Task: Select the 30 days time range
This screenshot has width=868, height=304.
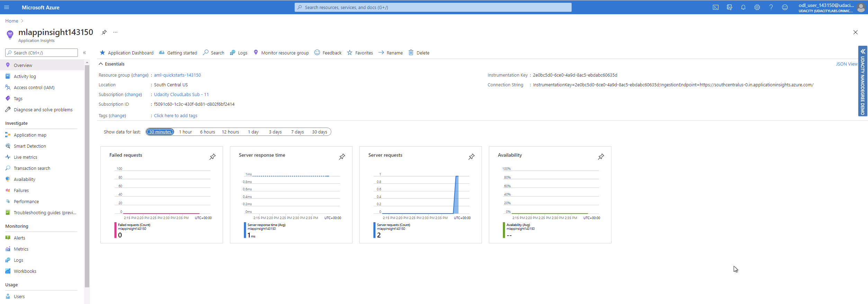Action: click(320, 132)
